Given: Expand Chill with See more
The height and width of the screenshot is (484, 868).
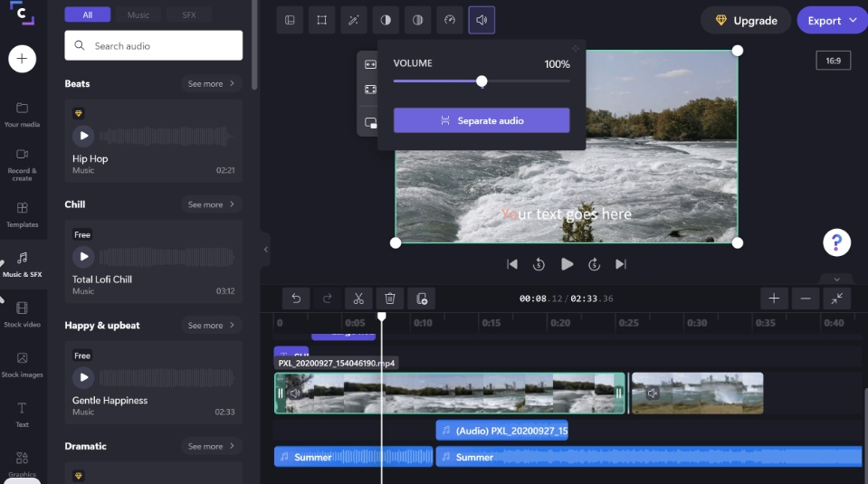Looking at the screenshot, I should (x=211, y=204).
